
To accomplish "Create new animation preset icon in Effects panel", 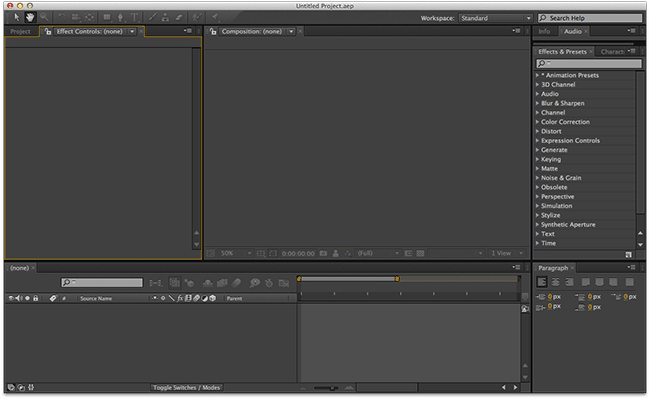I will [x=628, y=254].
